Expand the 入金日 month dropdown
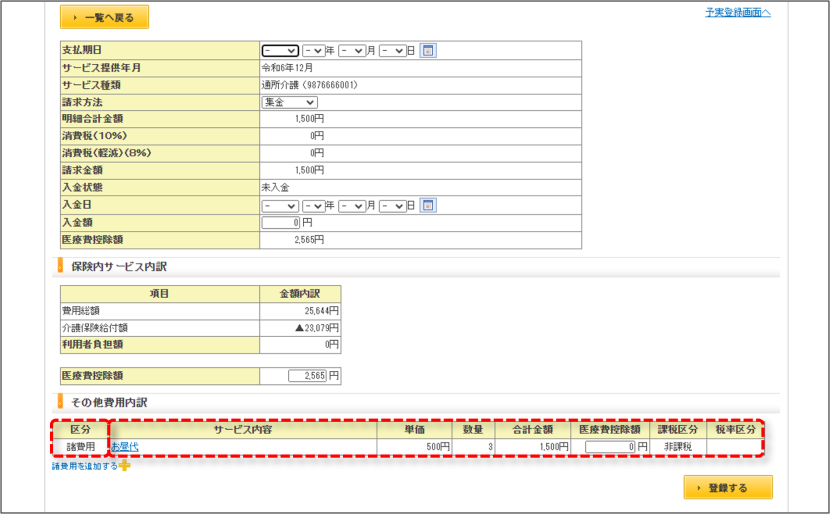The height and width of the screenshot is (514, 830). click(352, 206)
